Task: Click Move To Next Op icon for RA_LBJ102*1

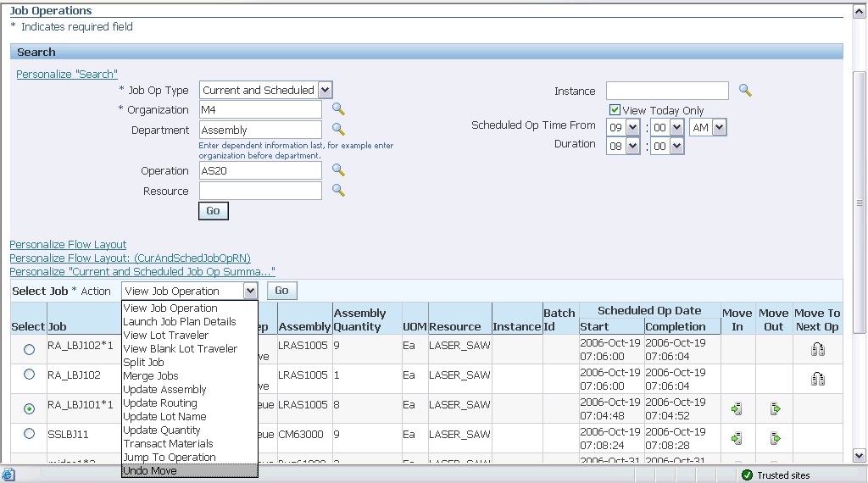Action: click(818, 349)
